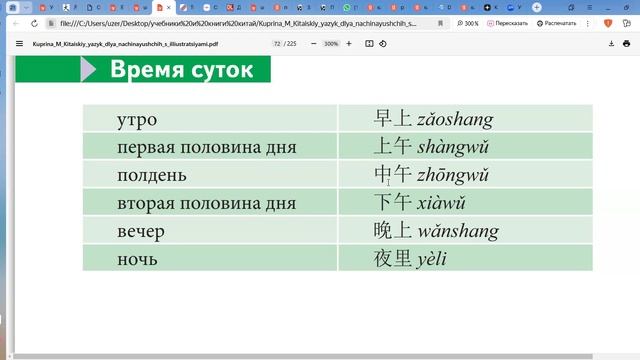
Task: Switch to the WhatsApp tab
Action: [347, 7]
